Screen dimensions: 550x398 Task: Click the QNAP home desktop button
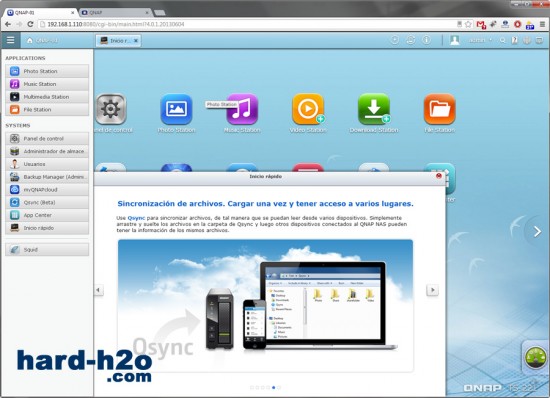click(42, 41)
